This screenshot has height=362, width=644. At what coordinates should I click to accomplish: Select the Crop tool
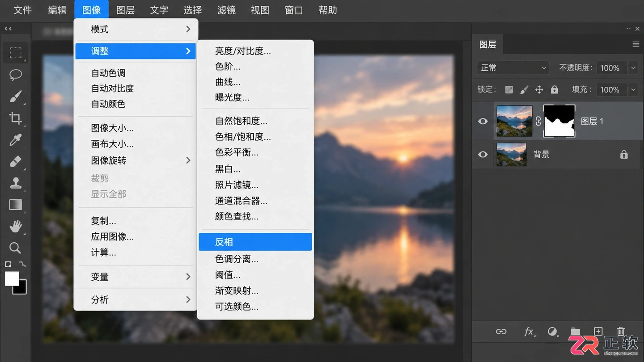click(x=16, y=118)
